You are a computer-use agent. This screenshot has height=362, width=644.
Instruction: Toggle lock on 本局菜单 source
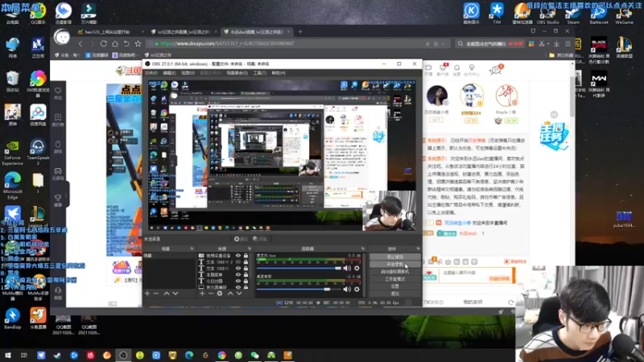(x=246, y=274)
